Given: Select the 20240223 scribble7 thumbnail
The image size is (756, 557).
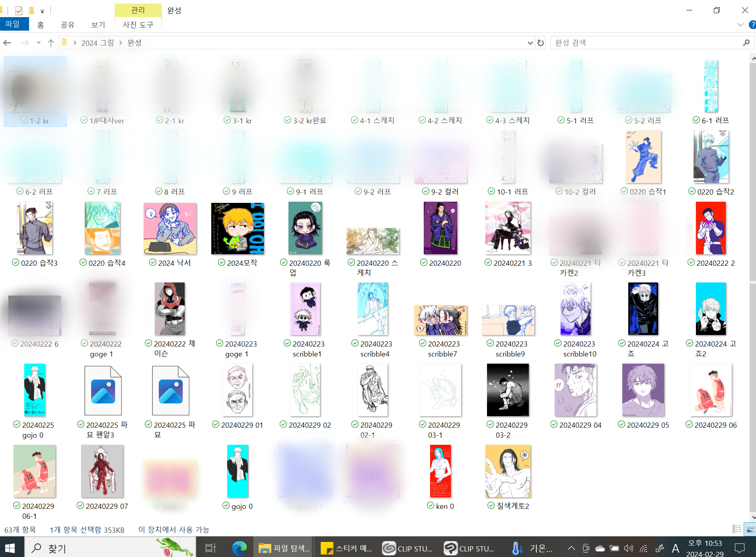Looking at the screenshot, I should (x=440, y=320).
